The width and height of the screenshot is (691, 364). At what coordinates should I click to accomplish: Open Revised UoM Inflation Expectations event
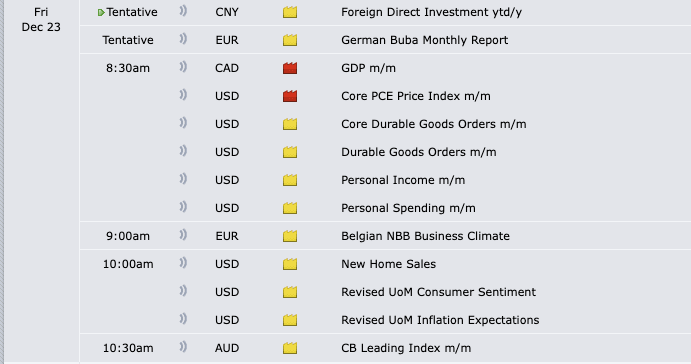[x=440, y=320]
